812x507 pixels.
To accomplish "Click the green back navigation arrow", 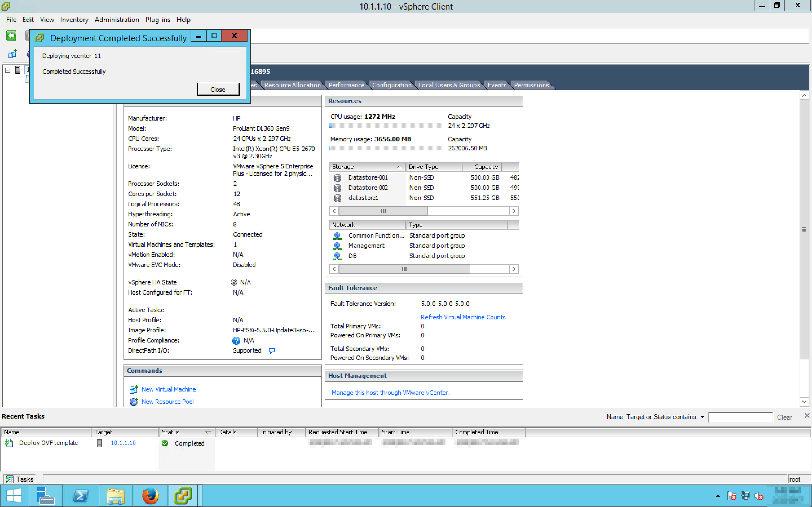I will 11,35.
